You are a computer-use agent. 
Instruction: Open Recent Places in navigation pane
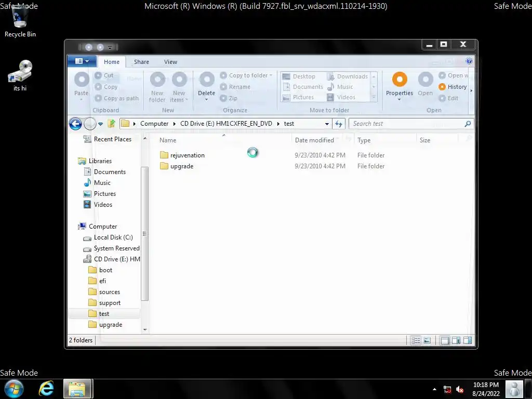pyautogui.click(x=107, y=139)
